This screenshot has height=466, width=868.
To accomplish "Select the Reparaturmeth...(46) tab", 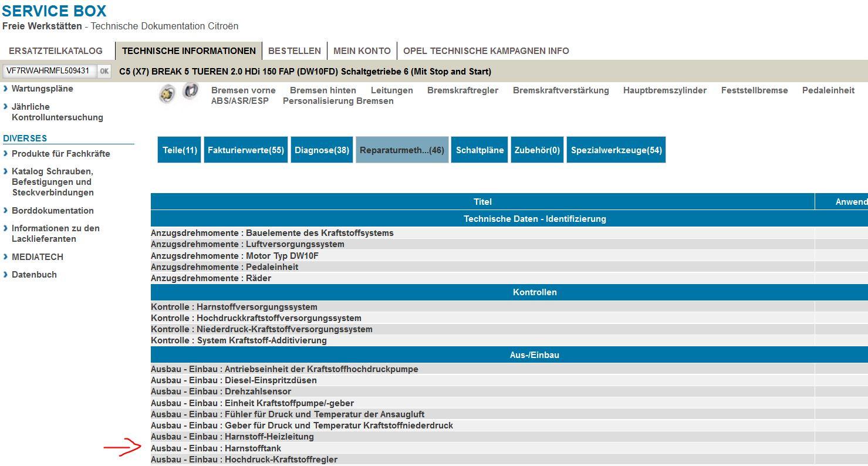I will click(402, 150).
